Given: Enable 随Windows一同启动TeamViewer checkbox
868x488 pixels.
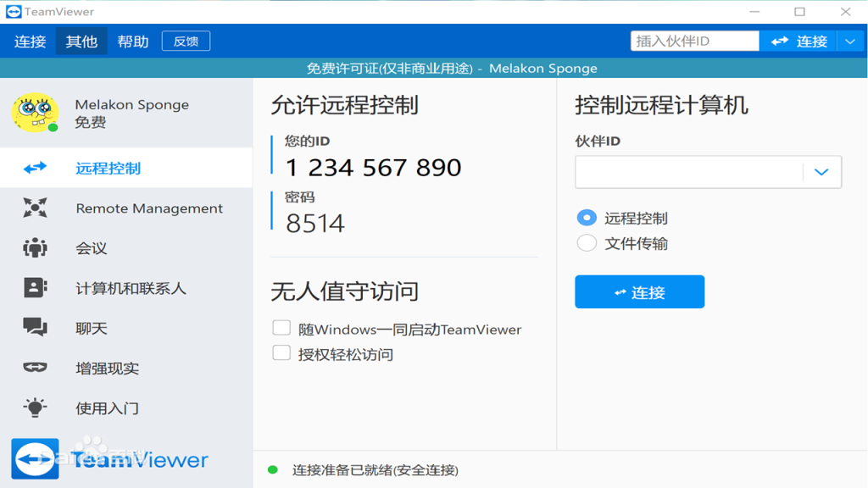Looking at the screenshot, I should tap(281, 328).
